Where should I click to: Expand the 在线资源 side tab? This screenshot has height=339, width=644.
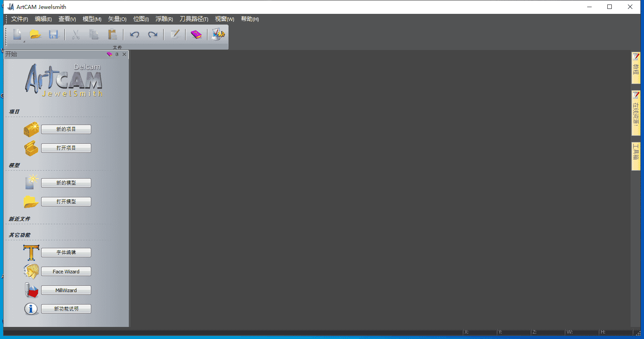(x=636, y=113)
